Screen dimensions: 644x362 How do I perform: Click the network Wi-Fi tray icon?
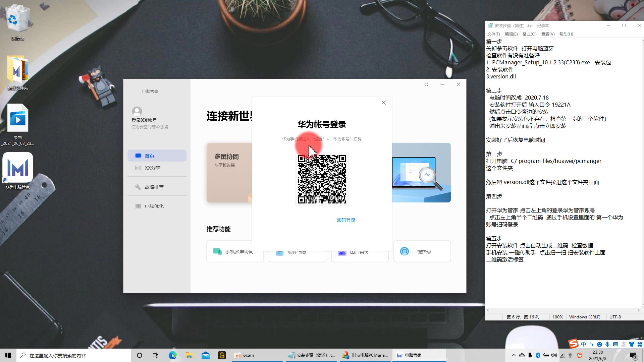[562, 355]
